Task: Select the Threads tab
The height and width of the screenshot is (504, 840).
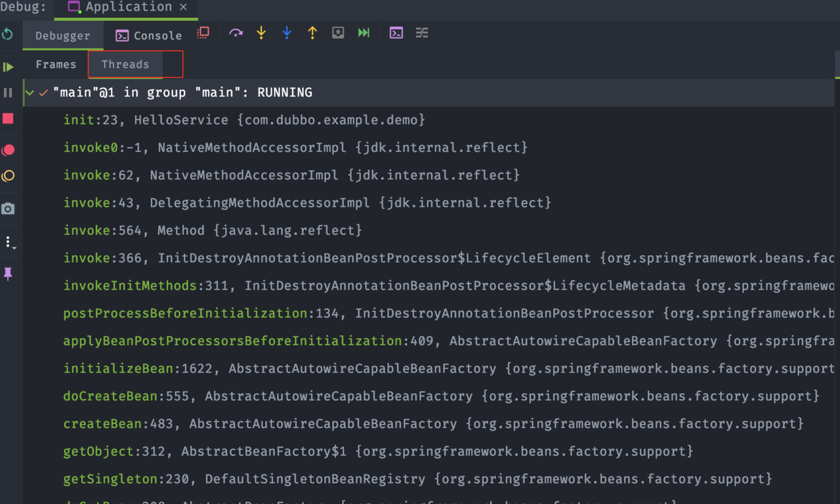Action: coord(125,64)
